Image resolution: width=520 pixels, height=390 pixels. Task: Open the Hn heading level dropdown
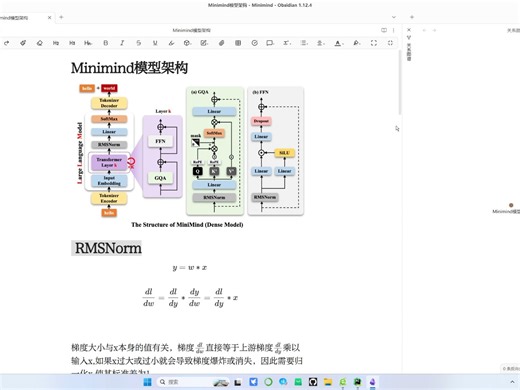[x=88, y=43]
